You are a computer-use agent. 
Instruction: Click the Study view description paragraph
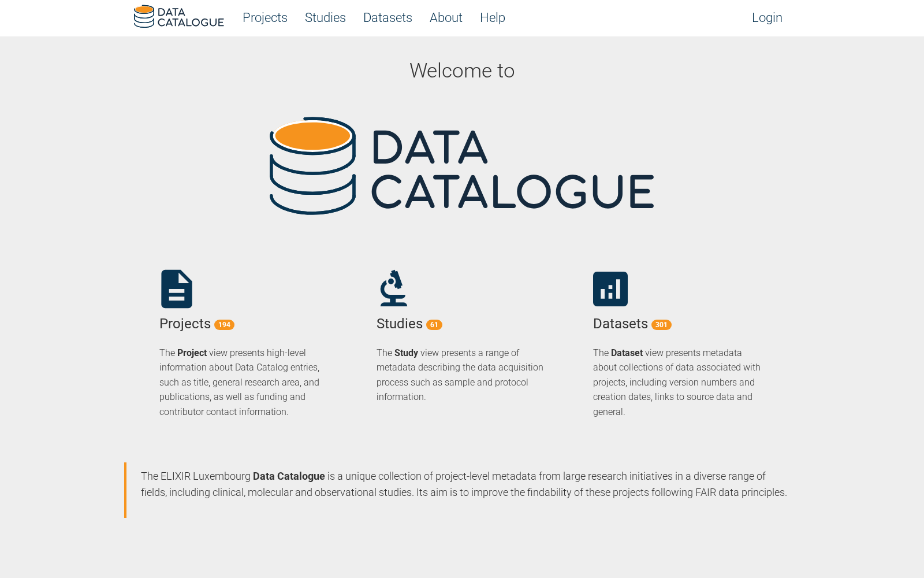460,375
